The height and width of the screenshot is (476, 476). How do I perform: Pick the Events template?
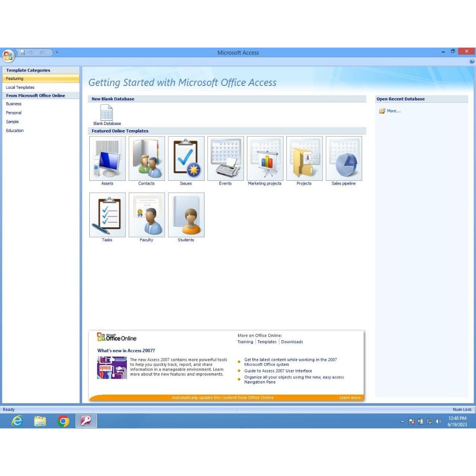click(225, 161)
